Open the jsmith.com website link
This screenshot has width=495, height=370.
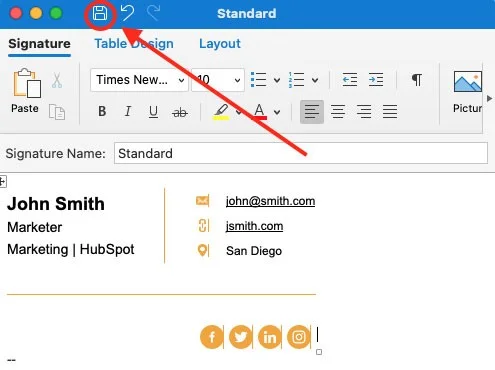254,226
